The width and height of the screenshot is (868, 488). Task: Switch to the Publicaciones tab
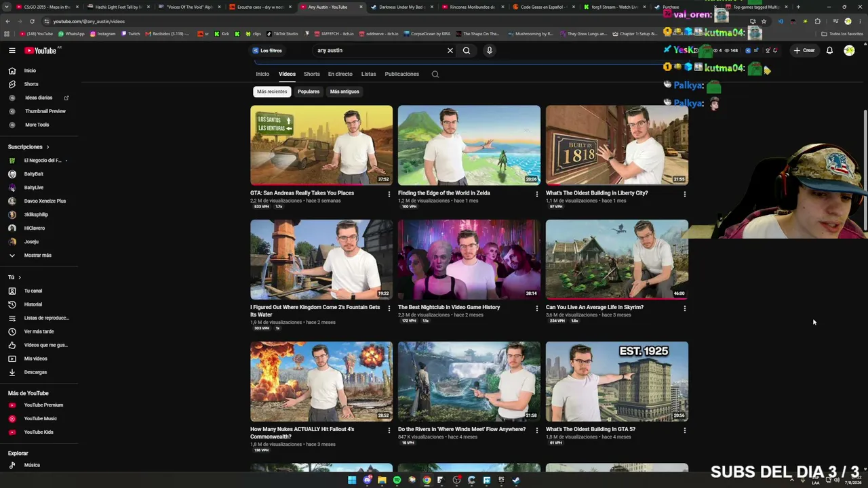[402, 74]
